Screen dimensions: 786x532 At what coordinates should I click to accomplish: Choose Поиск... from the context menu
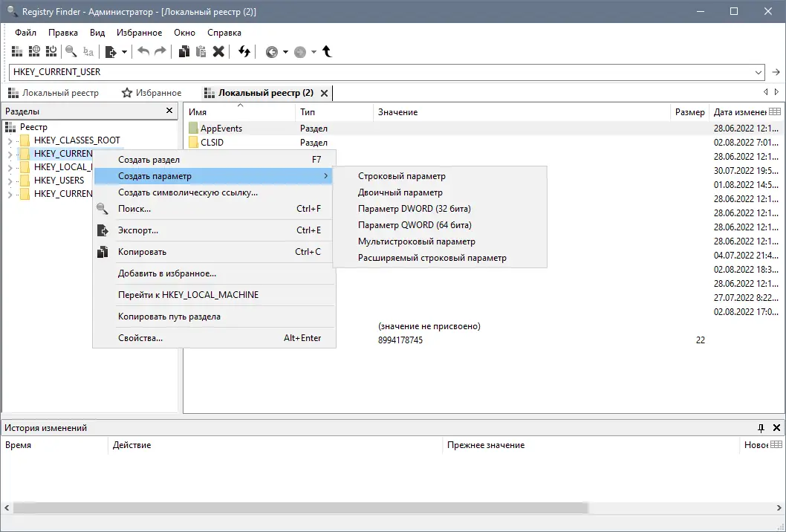[214, 209]
